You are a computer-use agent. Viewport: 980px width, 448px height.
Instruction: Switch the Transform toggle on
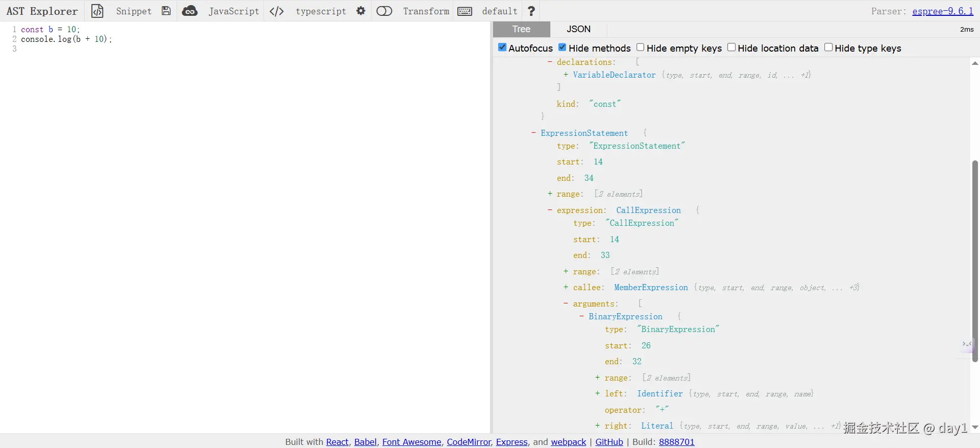tap(384, 11)
